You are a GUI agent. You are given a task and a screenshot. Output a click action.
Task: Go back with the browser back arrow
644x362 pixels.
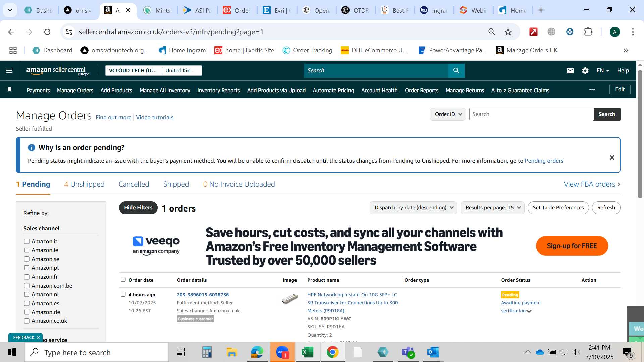11,32
